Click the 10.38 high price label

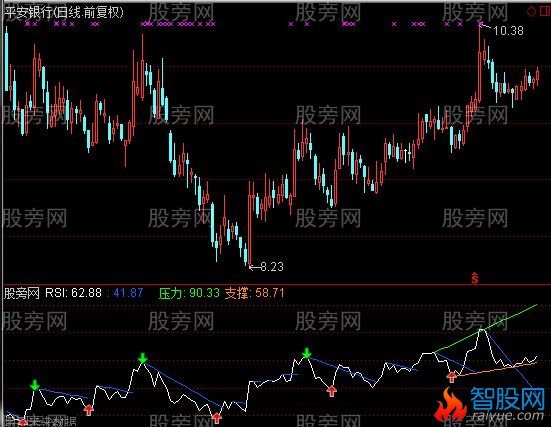508,31
